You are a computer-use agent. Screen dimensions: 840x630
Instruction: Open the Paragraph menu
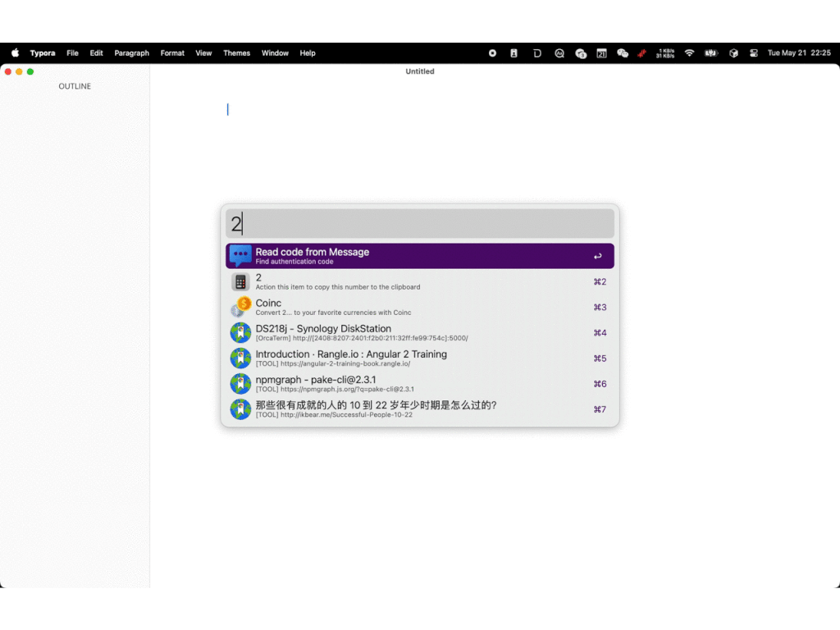coord(131,53)
